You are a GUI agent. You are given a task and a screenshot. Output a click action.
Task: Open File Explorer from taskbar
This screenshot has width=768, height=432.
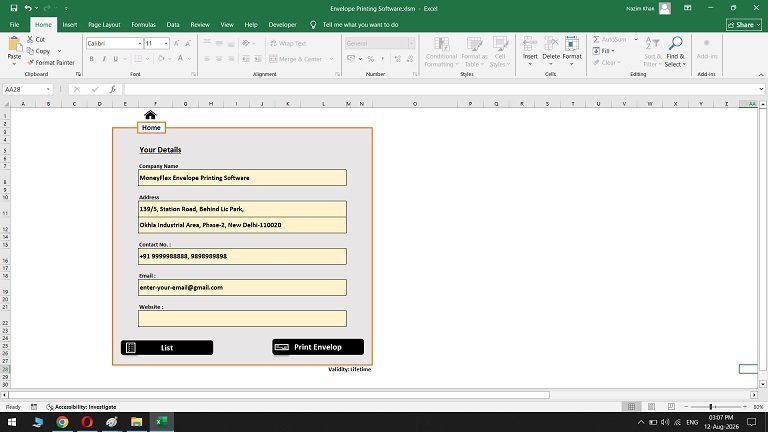(x=136, y=422)
